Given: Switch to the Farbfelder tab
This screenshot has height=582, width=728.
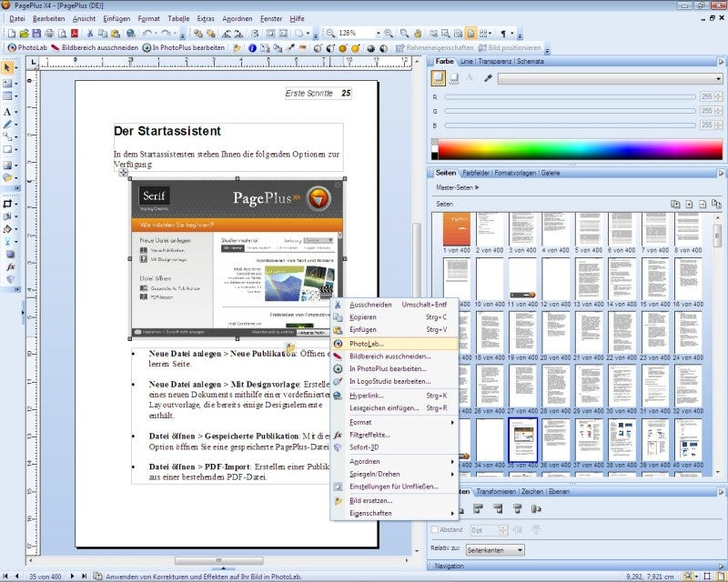Looking at the screenshot, I should coord(476,173).
